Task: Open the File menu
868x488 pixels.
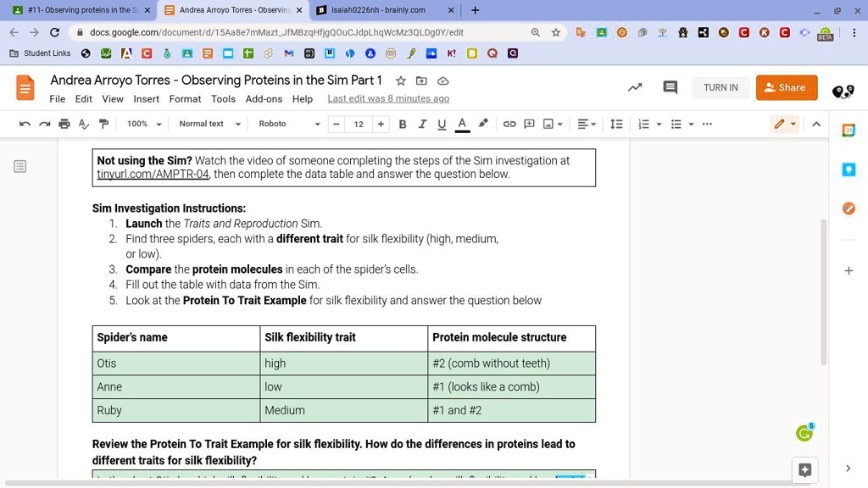Action: 57,99
